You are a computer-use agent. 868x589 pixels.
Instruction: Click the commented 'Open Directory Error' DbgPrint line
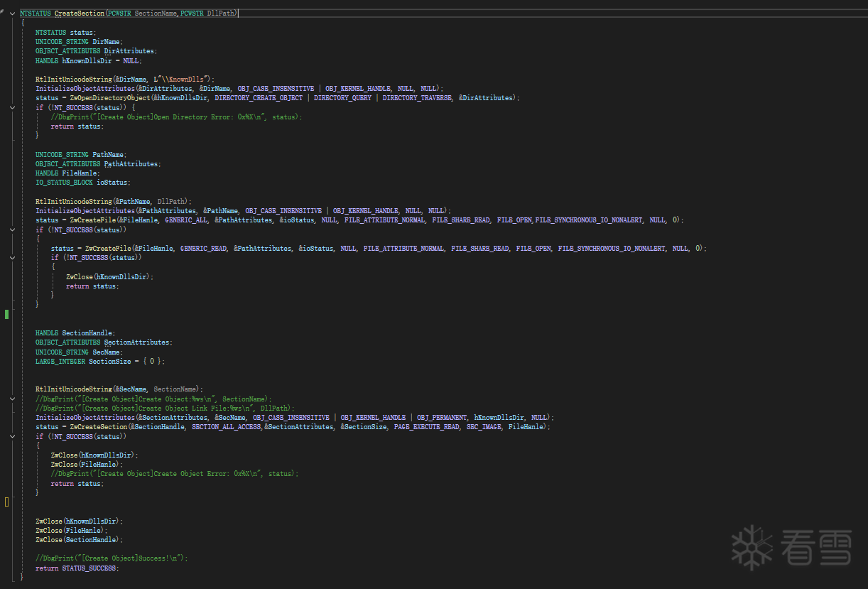[176, 117]
